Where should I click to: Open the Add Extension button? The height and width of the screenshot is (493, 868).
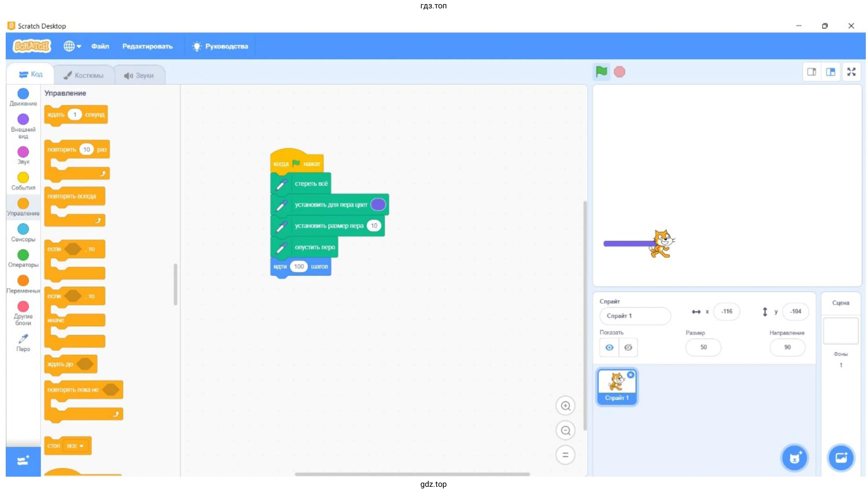tap(23, 461)
